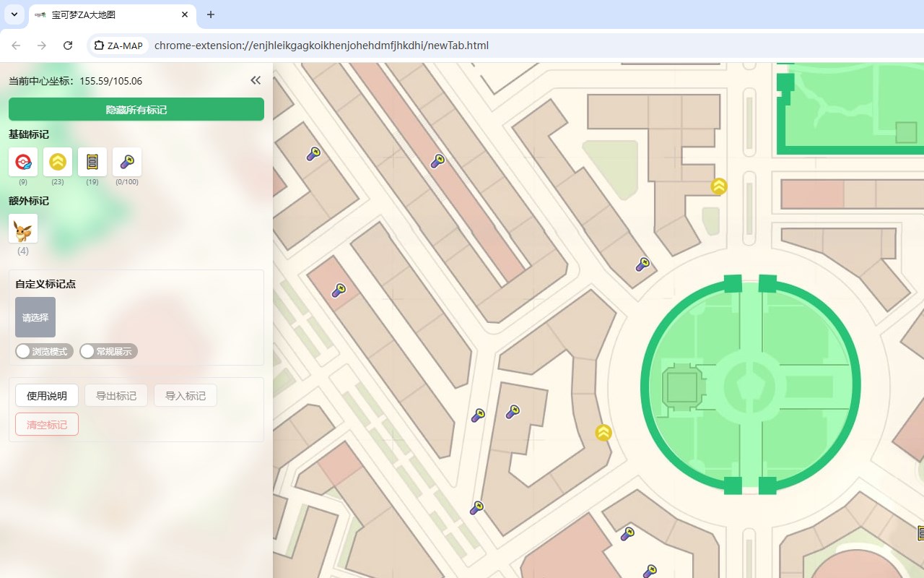The image size is (924, 578).
Task: Select the left screw of the side-by-side pair
Action: 478,415
